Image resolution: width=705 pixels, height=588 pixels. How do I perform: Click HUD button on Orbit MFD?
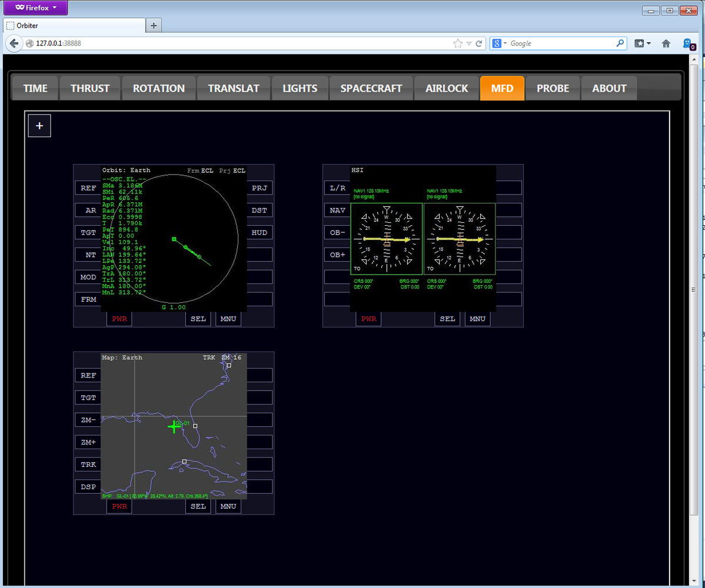point(260,233)
